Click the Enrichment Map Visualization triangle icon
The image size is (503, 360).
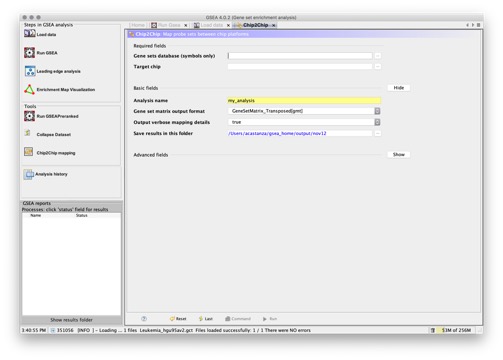(29, 89)
